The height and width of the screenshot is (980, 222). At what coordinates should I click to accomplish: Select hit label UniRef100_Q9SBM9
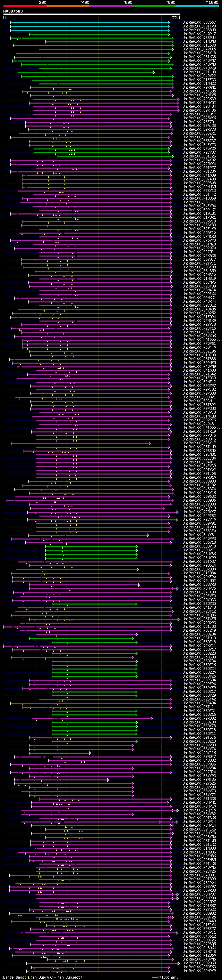[x=199, y=30]
